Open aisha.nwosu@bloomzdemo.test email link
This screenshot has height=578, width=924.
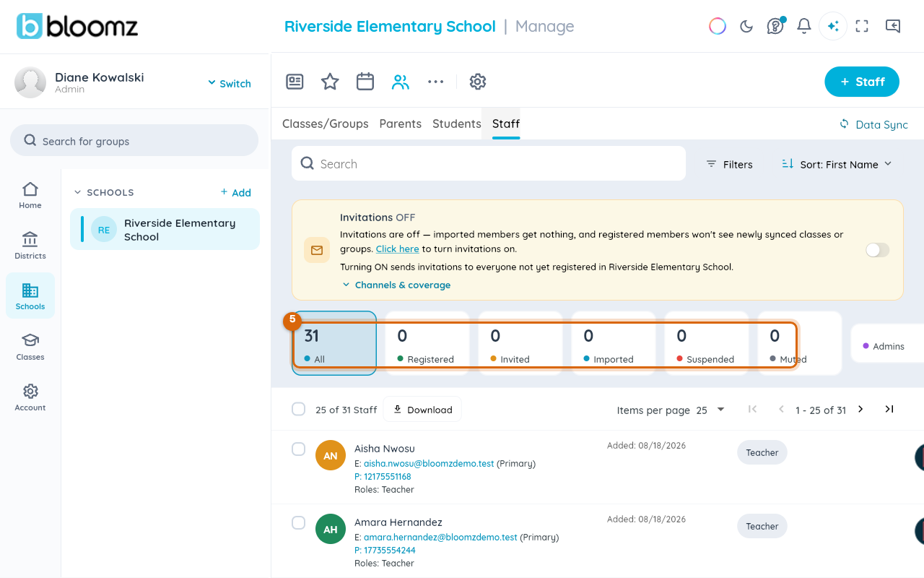(x=429, y=463)
